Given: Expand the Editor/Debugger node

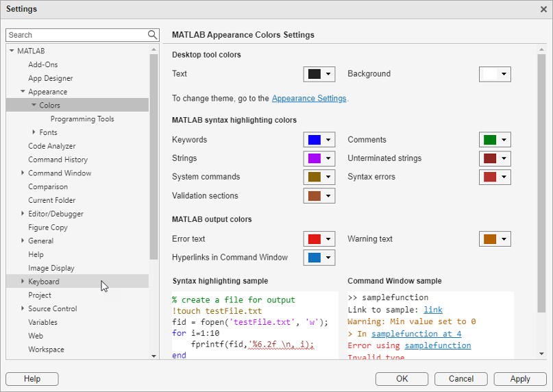Looking at the screenshot, I should point(23,214).
